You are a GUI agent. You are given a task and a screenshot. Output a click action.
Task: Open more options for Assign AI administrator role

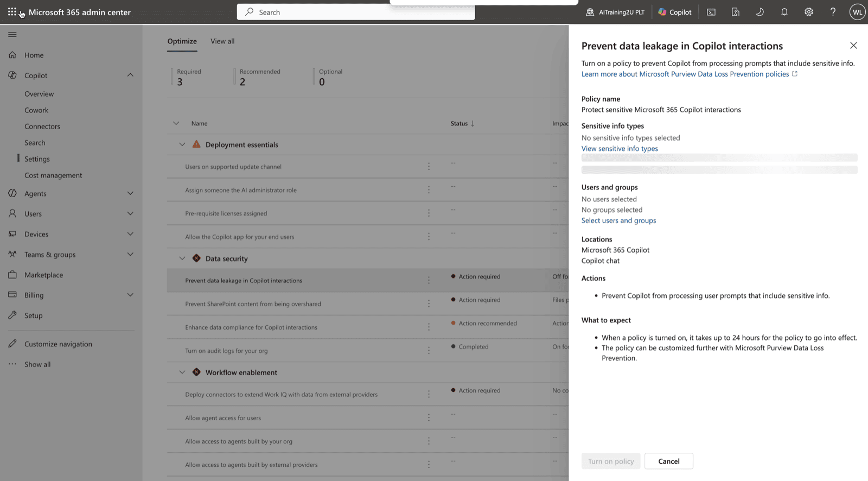click(429, 190)
